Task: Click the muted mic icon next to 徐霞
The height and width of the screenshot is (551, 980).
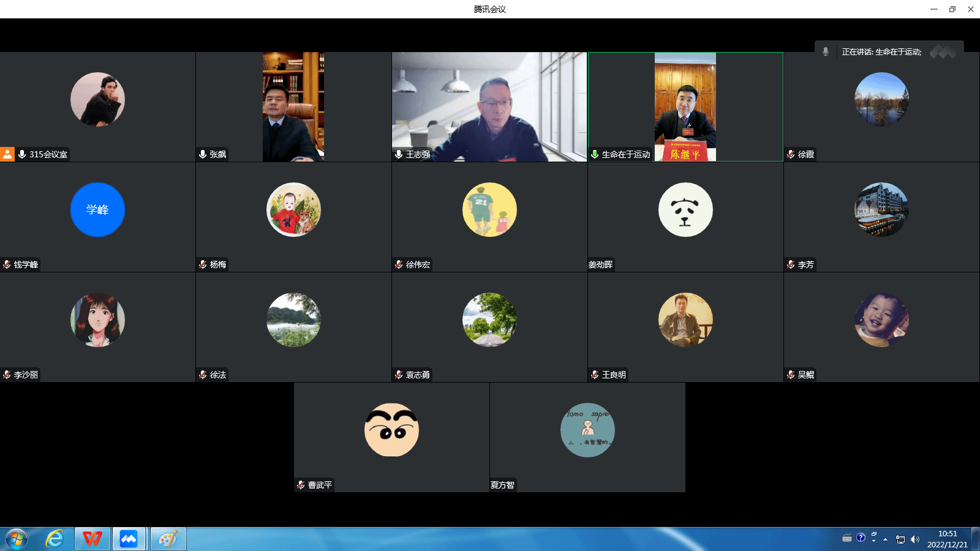Action: 791,154
